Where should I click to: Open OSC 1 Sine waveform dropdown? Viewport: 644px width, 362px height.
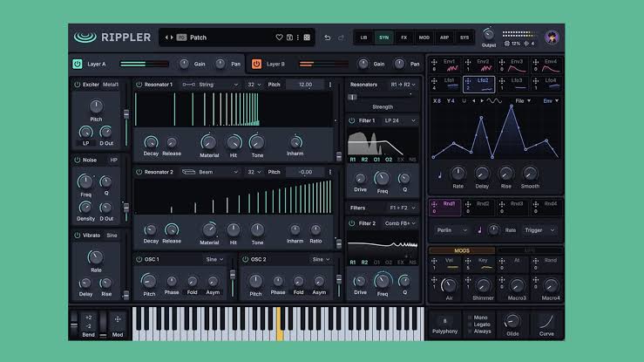point(214,260)
